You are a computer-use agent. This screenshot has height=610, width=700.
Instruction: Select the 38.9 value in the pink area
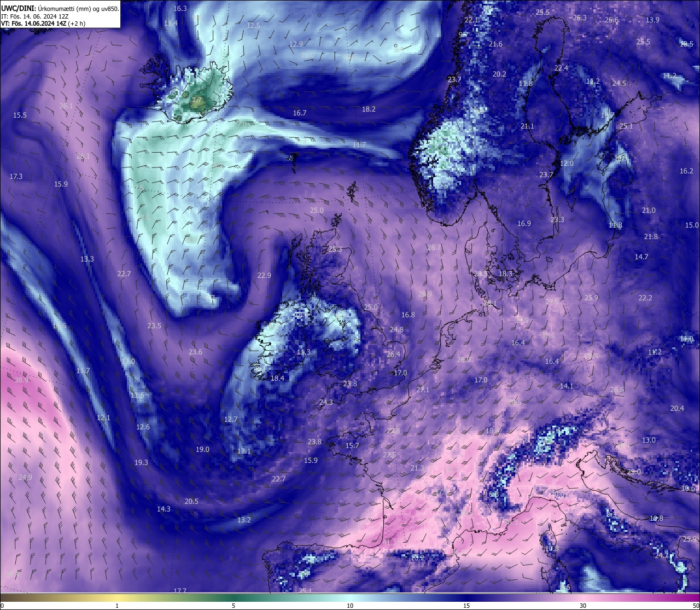[x=21, y=380]
